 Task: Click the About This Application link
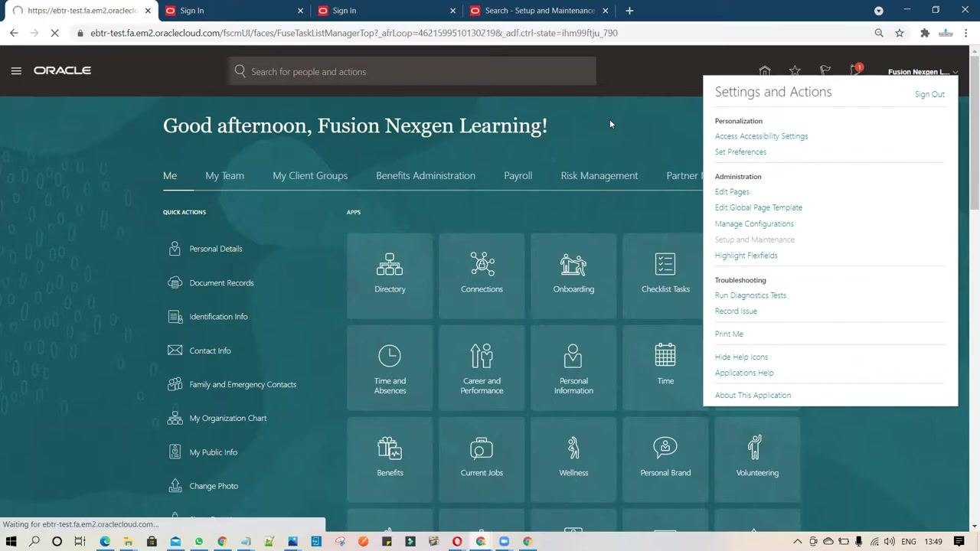(753, 396)
